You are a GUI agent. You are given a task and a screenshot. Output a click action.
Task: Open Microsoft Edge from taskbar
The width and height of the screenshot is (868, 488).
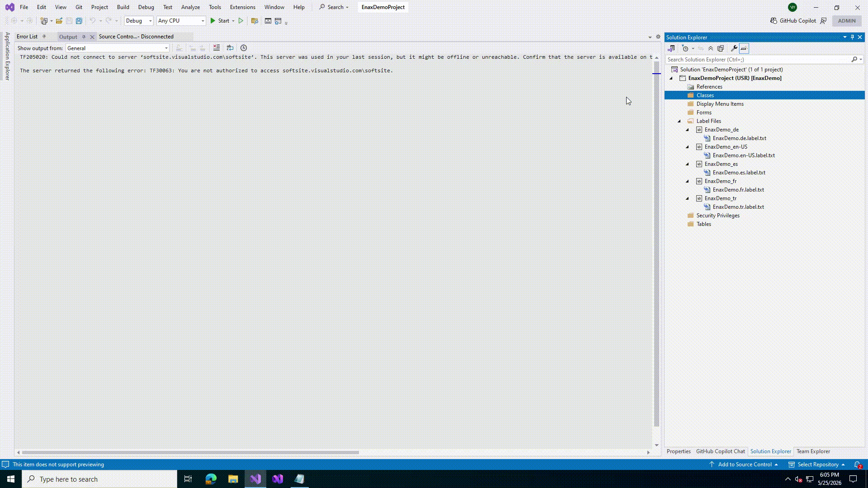coord(211,479)
